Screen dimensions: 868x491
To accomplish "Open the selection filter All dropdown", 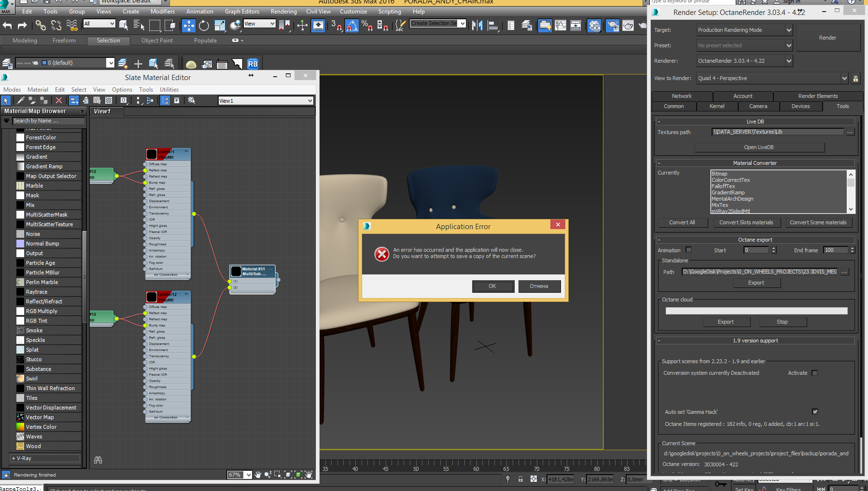I will click(99, 24).
